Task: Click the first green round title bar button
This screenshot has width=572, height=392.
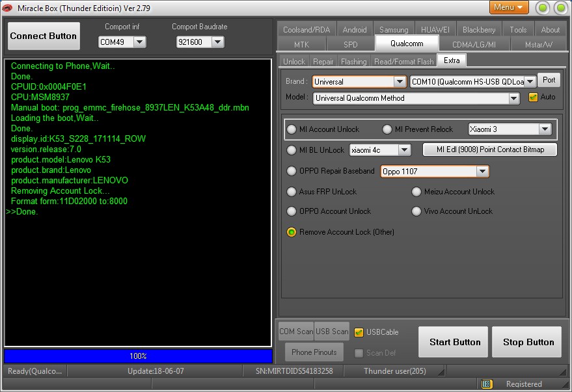Action: coord(543,8)
